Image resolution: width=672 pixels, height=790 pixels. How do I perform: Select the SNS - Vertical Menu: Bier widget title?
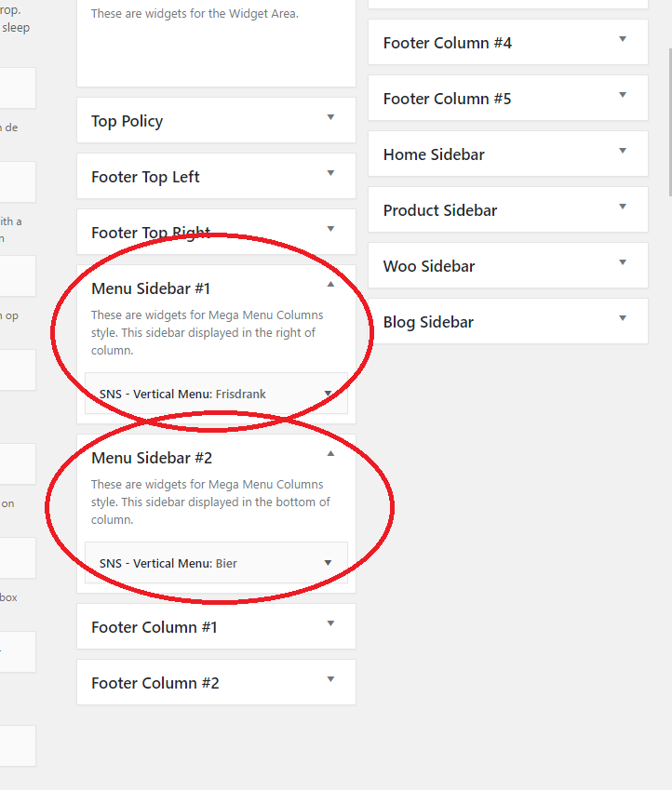click(x=168, y=564)
